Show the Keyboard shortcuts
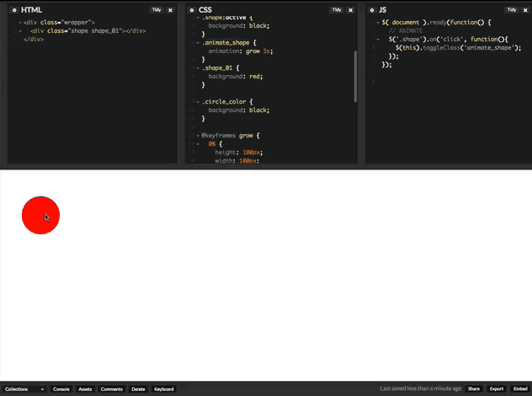The image size is (532, 396). (x=164, y=389)
